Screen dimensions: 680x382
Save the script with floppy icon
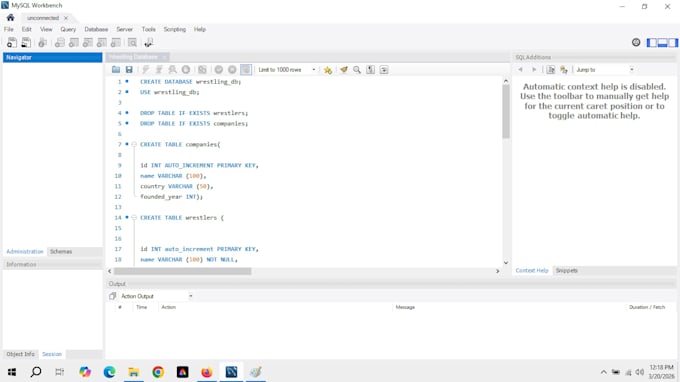click(129, 69)
